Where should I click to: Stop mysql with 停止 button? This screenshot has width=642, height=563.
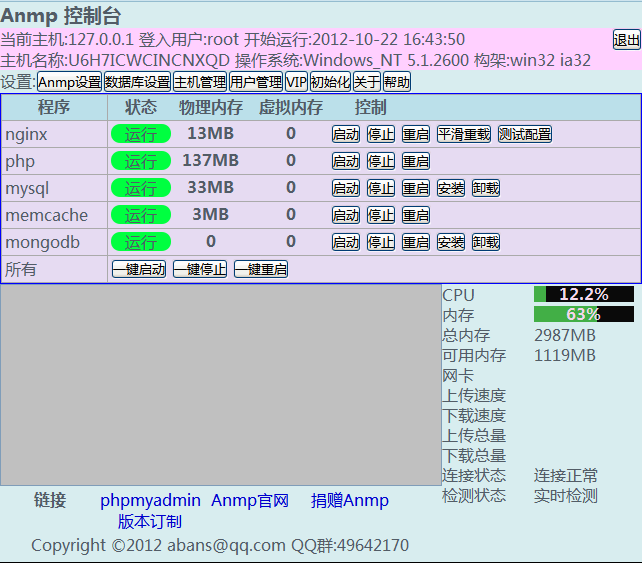click(x=381, y=188)
